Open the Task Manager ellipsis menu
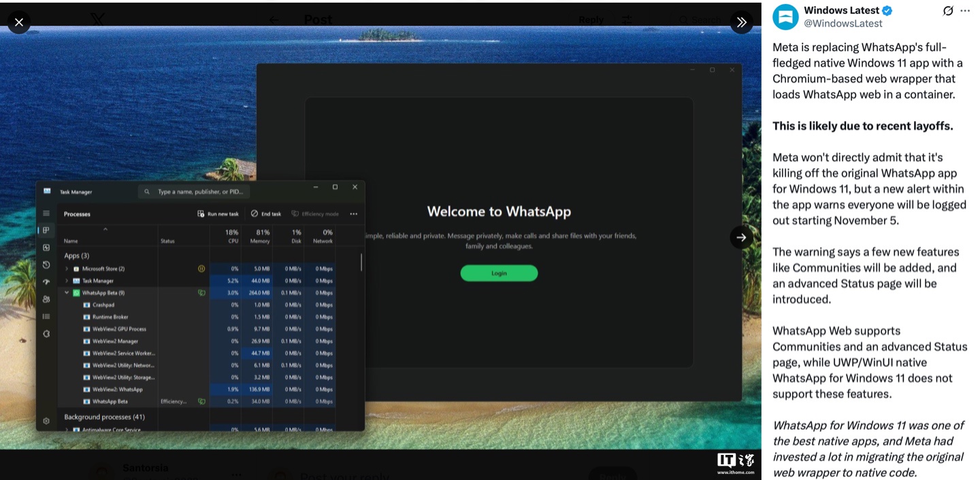The image size is (980, 480). (x=353, y=213)
